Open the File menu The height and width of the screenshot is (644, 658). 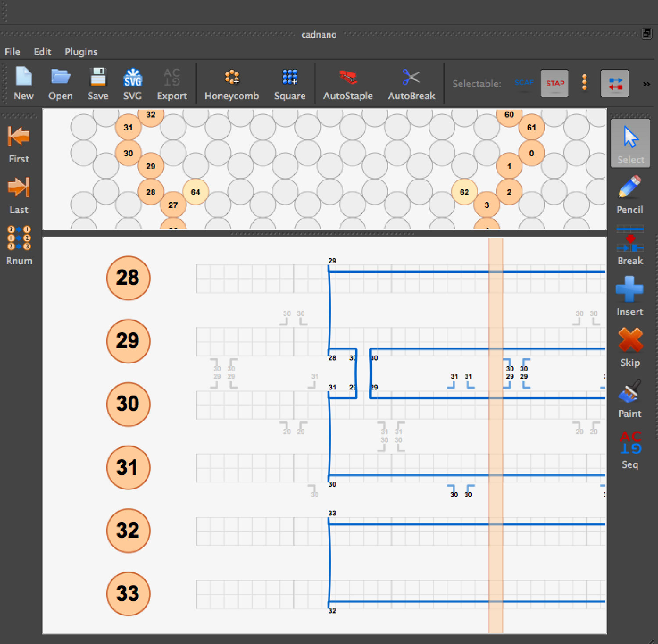pos(12,52)
